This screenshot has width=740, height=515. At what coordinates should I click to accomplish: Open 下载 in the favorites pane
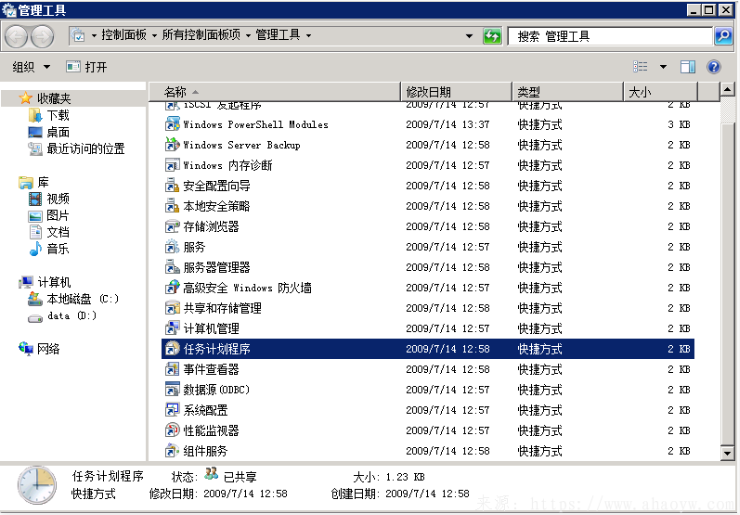pyautogui.click(x=58, y=116)
